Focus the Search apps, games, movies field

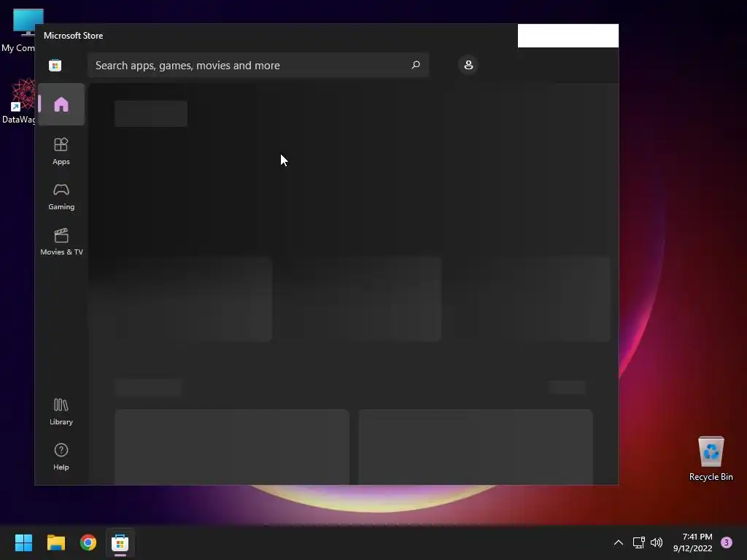(x=258, y=65)
